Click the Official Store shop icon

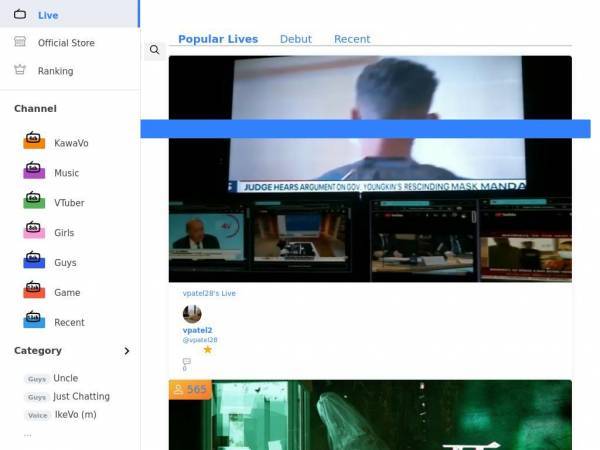[x=20, y=41]
